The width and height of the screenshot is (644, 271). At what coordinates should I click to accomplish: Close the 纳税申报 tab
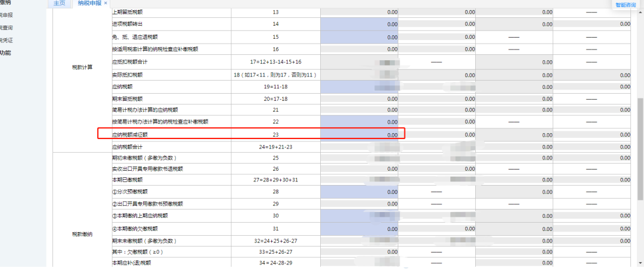(106, 4)
